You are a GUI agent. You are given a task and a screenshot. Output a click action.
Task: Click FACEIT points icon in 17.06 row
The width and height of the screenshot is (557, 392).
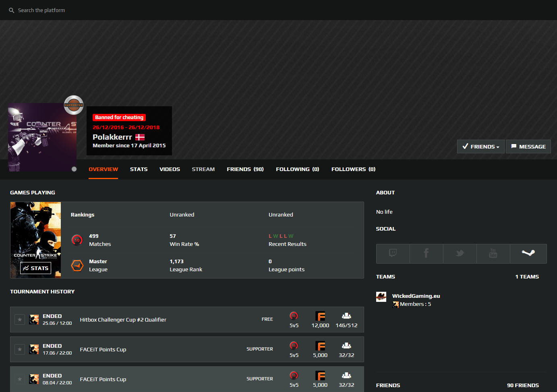(x=321, y=346)
